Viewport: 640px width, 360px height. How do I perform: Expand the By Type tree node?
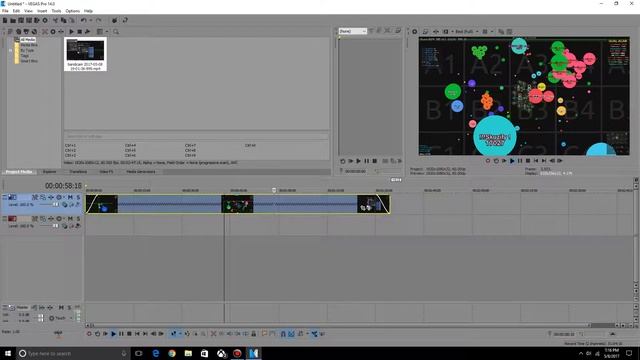11,50
